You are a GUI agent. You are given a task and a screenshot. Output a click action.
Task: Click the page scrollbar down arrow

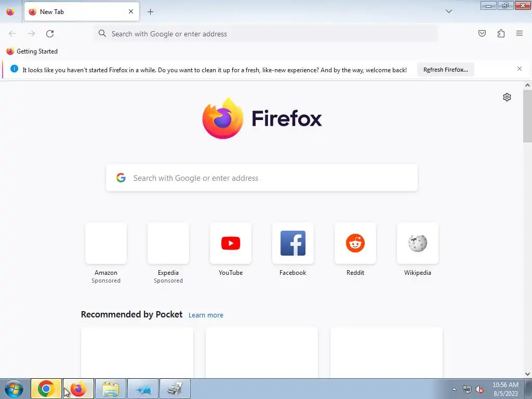527,374
